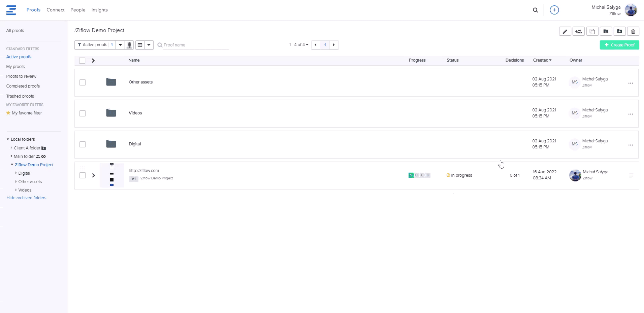Image resolution: width=644 pixels, height=313 pixels.
Task: Click the proof stage progress indicator
Action: click(419, 175)
